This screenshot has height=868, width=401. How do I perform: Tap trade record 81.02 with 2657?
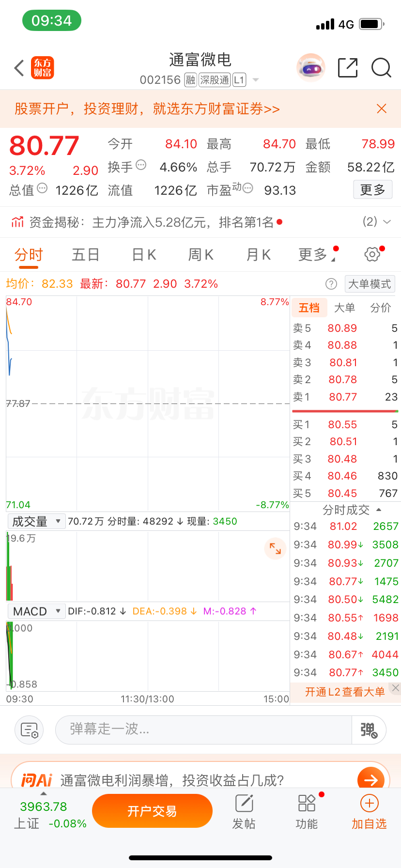[346, 527]
